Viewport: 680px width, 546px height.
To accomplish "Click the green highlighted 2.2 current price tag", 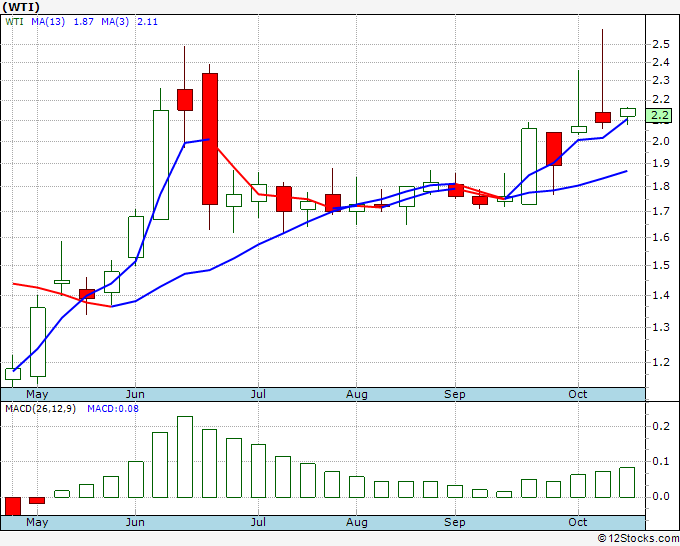I will (659, 115).
